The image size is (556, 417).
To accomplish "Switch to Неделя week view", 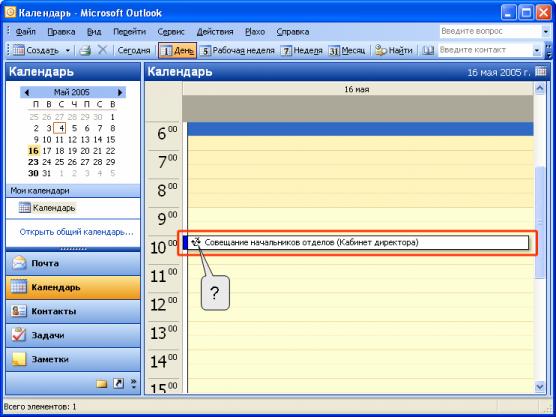I will click(302, 51).
